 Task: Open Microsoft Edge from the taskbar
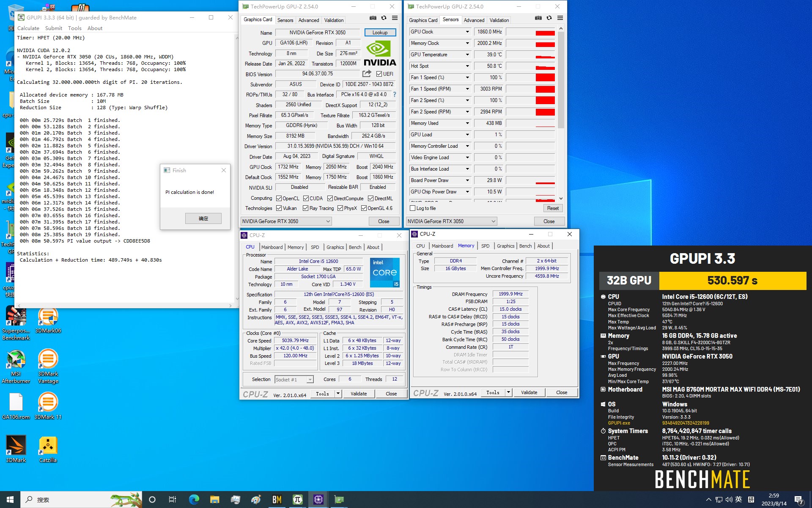coord(194,500)
